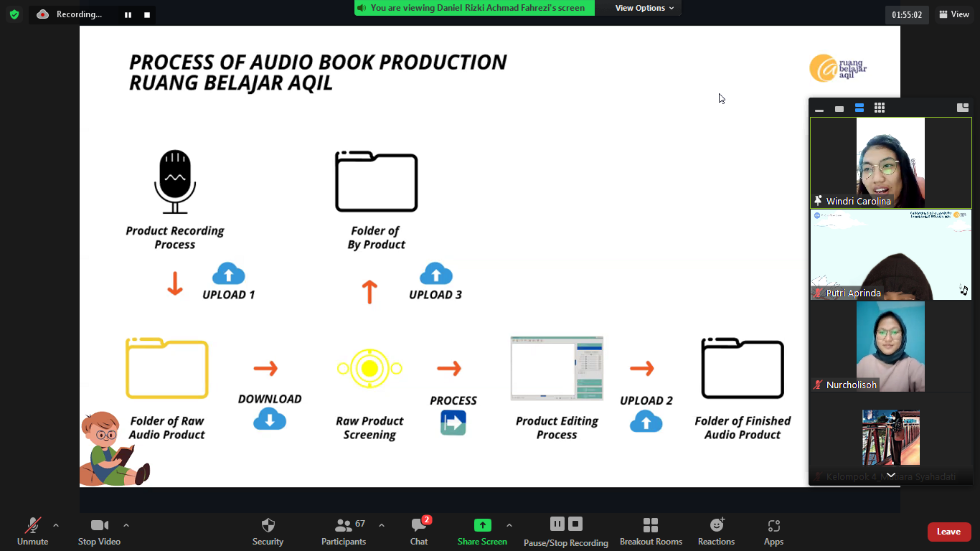Image resolution: width=980 pixels, height=551 pixels.
Task: Click the pin icon beside Windri Carolina
Action: (x=818, y=202)
